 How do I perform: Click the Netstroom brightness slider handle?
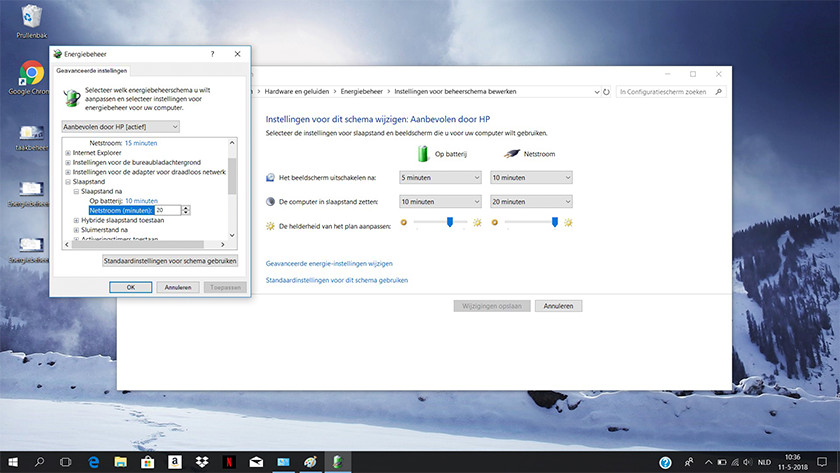pyautogui.click(x=555, y=222)
